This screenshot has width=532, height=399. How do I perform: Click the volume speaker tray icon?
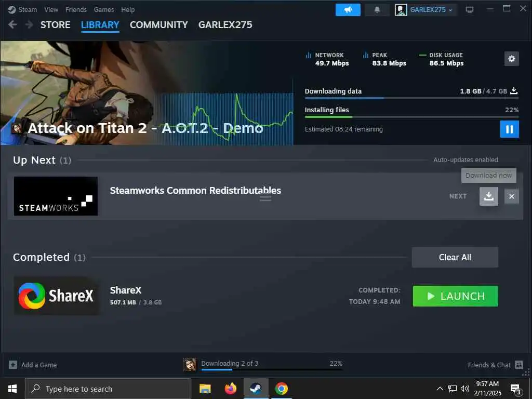tap(465, 389)
